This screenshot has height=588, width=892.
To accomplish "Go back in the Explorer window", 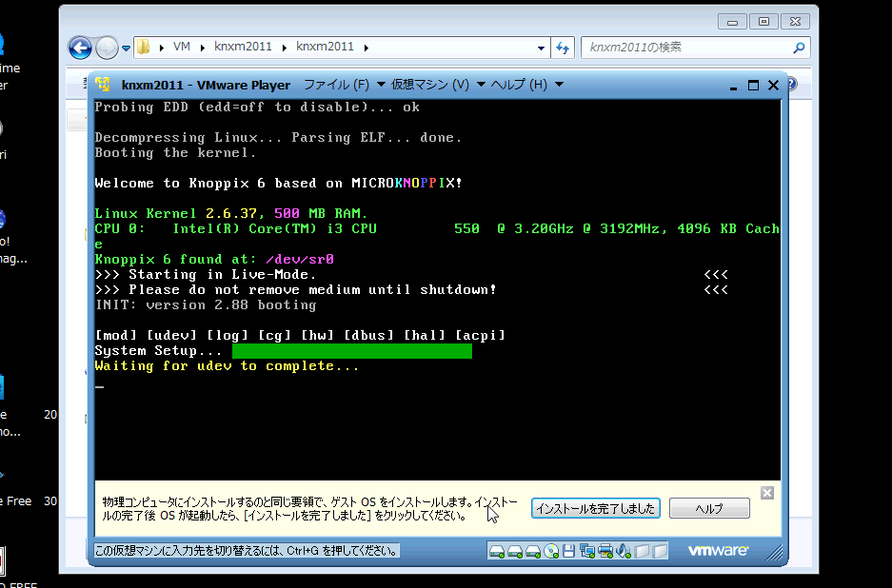I will pyautogui.click(x=80, y=48).
